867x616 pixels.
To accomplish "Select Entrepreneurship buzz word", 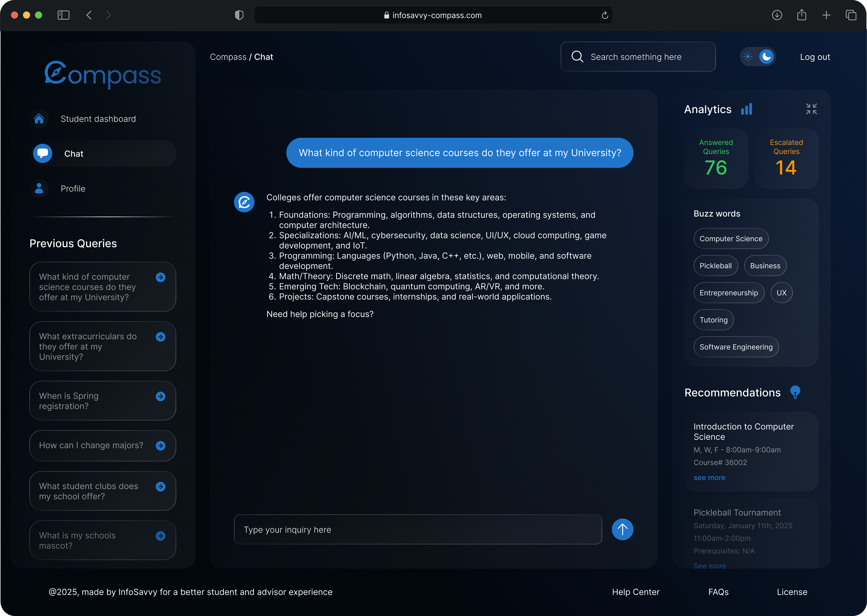I will pyautogui.click(x=729, y=293).
